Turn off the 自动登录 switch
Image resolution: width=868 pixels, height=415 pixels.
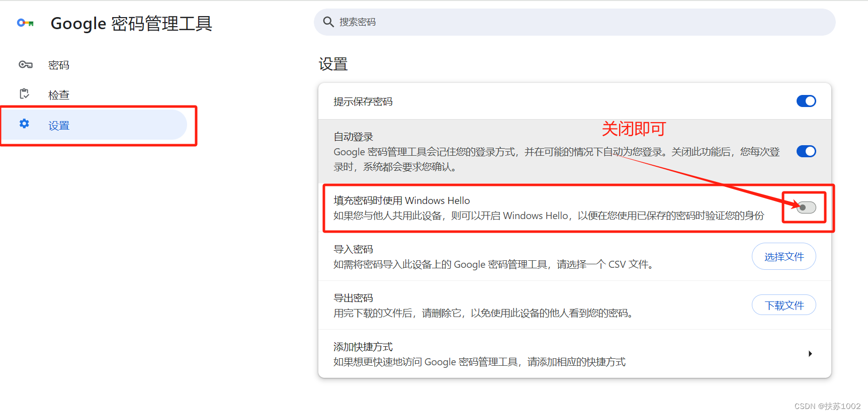point(806,151)
